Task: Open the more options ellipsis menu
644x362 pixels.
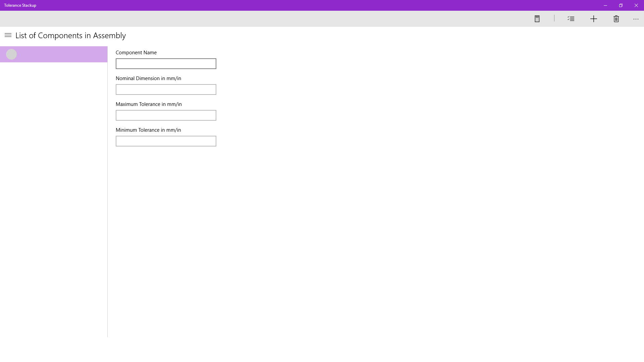Action: [636, 19]
